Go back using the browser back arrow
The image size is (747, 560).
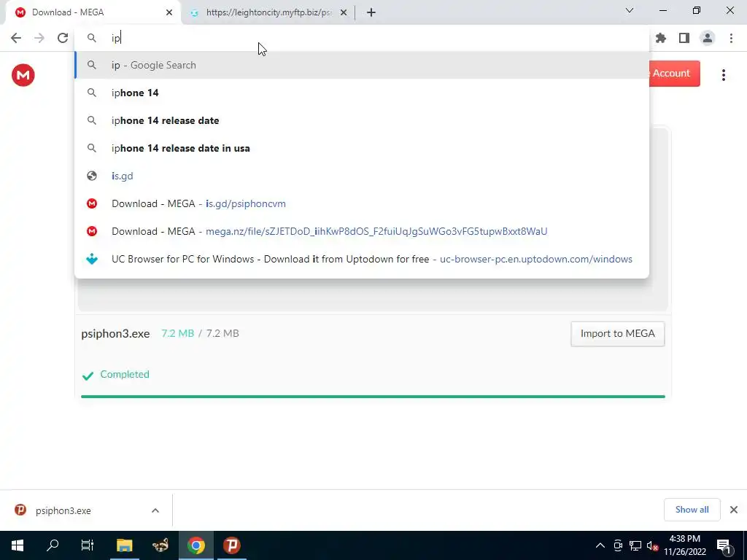(x=16, y=38)
